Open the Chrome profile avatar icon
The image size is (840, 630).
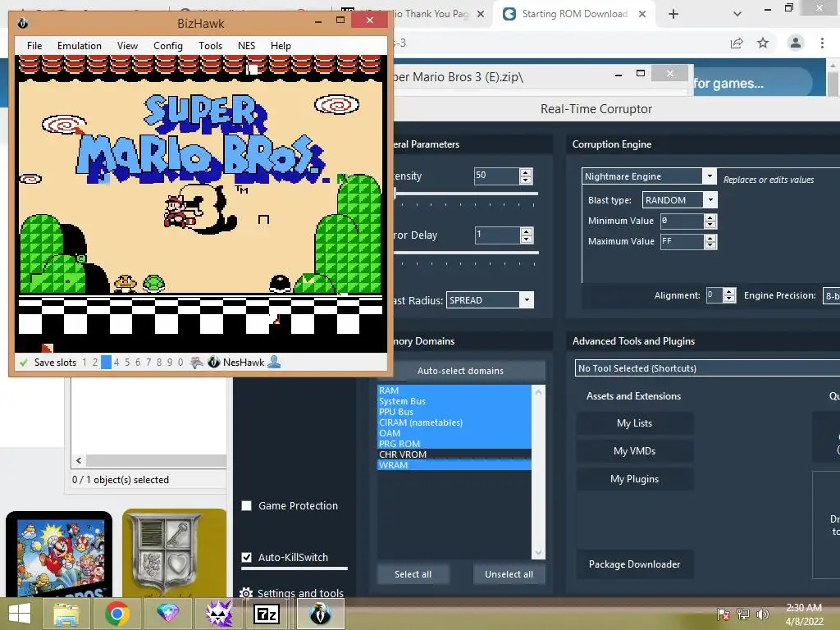pos(796,43)
